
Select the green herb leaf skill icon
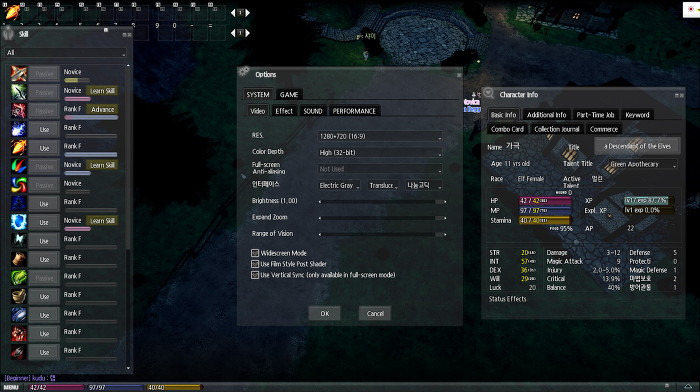click(19, 277)
